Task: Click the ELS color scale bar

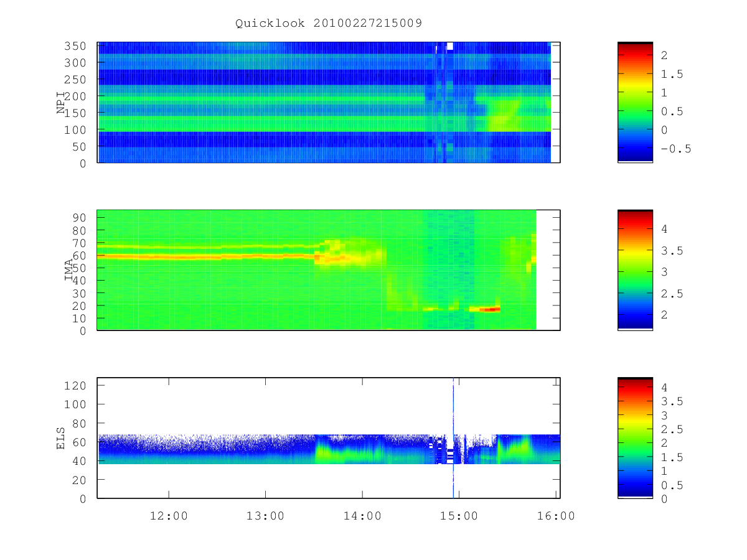Action: point(635,438)
